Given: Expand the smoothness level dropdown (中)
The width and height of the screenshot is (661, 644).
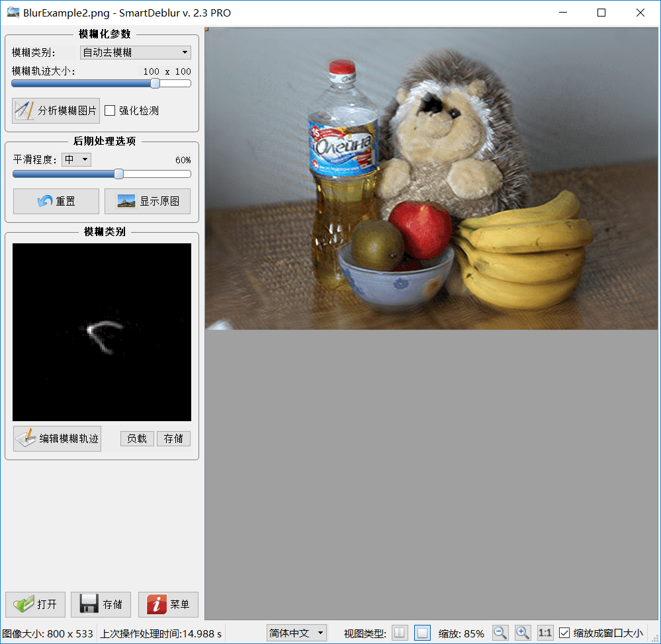Looking at the screenshot, I should coord(76,159).
